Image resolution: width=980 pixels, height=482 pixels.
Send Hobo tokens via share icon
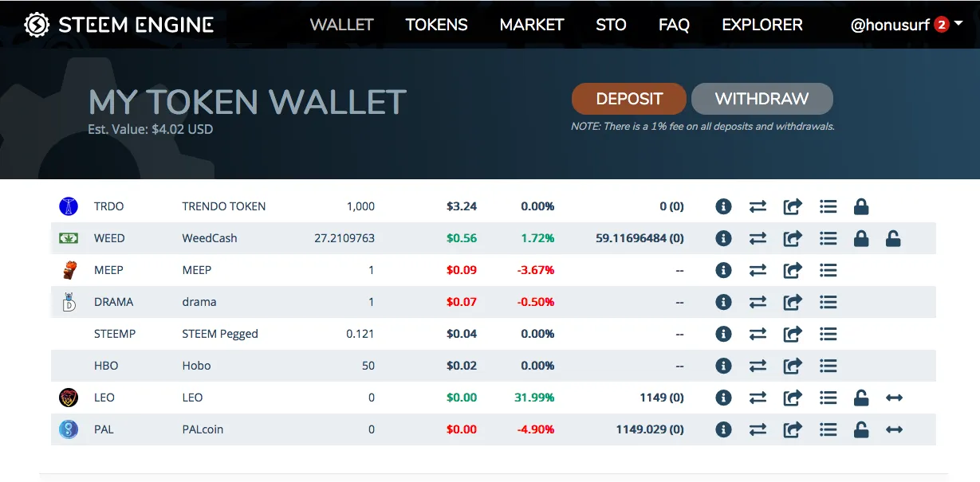[x=793, y=366]
